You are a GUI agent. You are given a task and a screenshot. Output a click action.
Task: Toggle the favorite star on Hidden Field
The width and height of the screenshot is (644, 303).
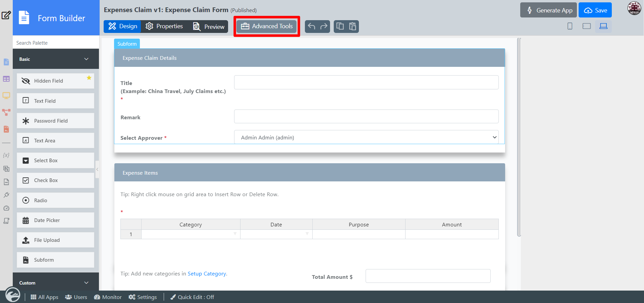tap(89, 78)
